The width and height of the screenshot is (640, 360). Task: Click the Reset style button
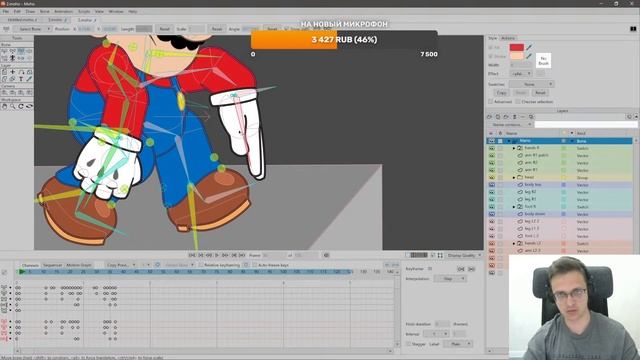point(540,93)
